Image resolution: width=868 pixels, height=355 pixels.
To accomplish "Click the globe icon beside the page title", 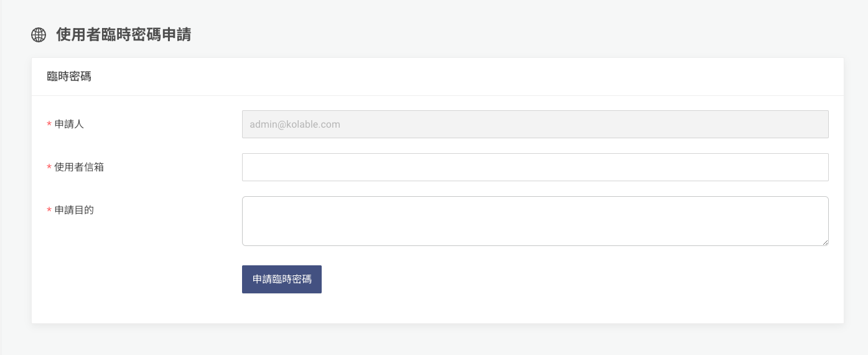I will click(x=39, y=35).
